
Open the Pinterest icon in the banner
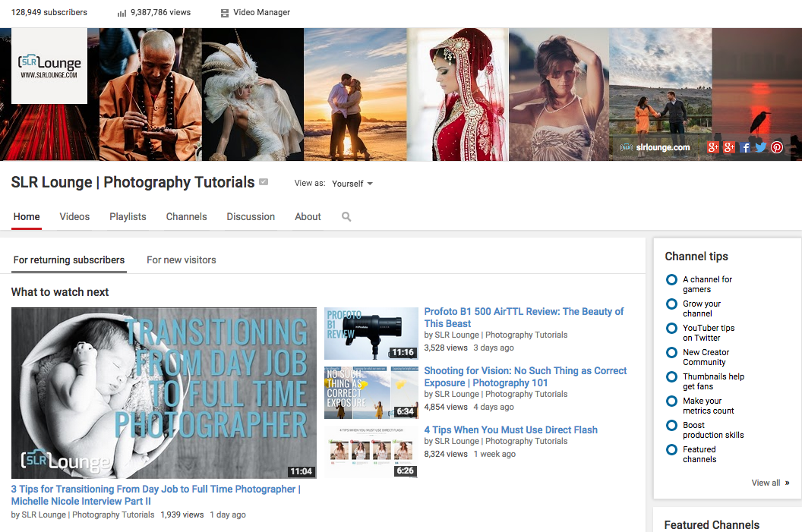click(777, 148)
